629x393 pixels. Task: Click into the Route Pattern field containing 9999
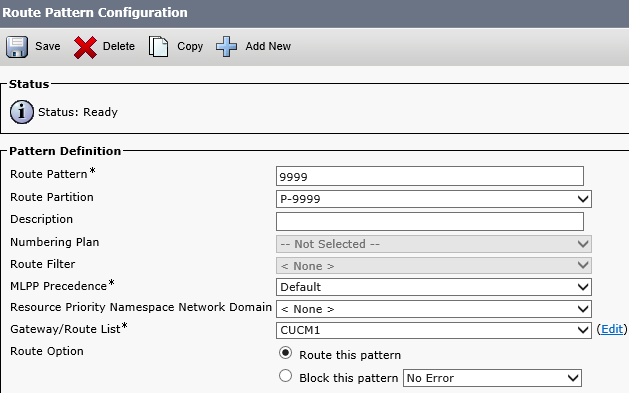pos(430,176)
